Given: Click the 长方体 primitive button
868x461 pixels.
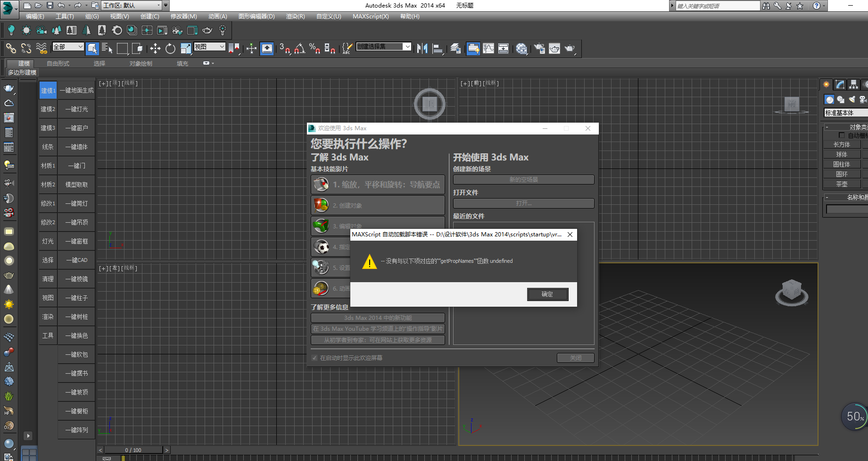Looking at the screenshot, I should click(x=842, y=144).
